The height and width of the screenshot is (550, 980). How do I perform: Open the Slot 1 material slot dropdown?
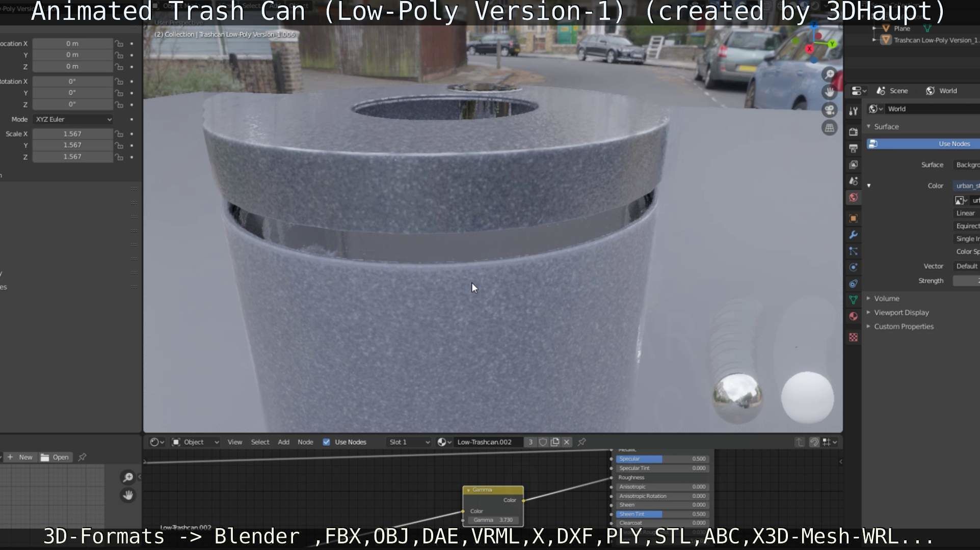[x=409, y=442]
